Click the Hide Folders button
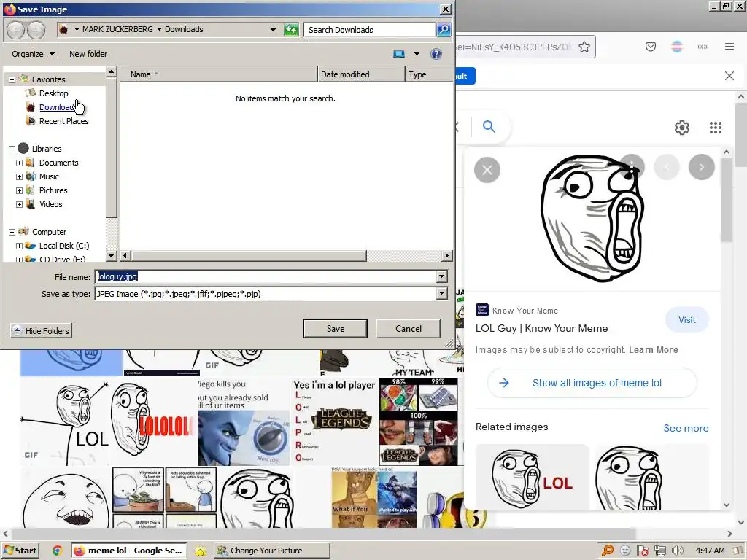The width and height of the screenshot is (747, 560). tap(41, 330)
